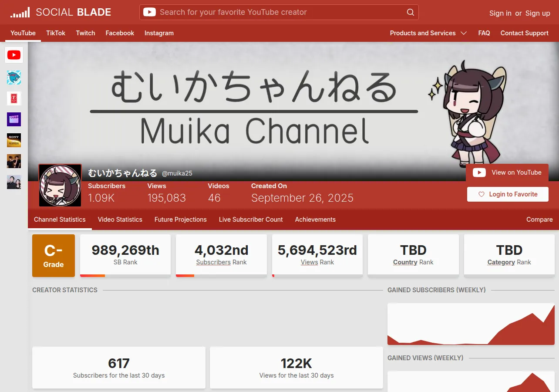Click the Subscribers Rank progress bar
559x392 pixels.
pyautogui.click(x=221, y=276)
